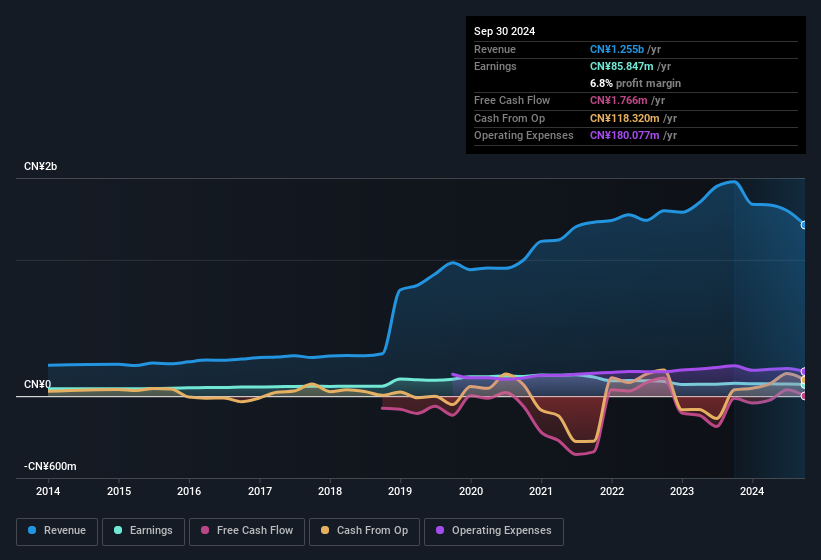Toggle the Cash From Op legend button
Image resolution: width=821 pixels, height=560 pixels.
[364, 531]
